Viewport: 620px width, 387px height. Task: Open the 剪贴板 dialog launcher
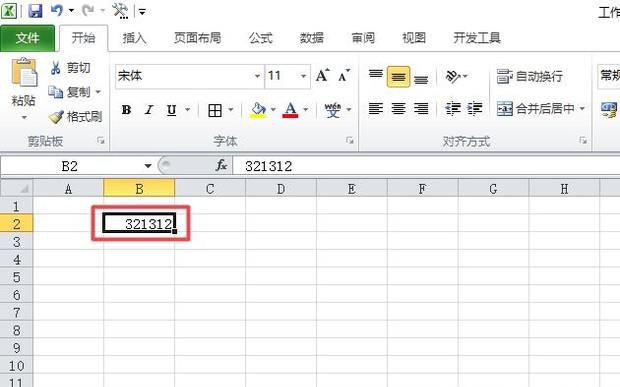pyautogui.click(x=101, y=140)
